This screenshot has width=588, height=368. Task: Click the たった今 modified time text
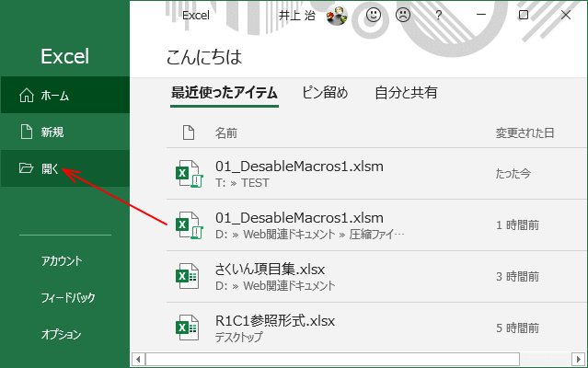[513, 174]
